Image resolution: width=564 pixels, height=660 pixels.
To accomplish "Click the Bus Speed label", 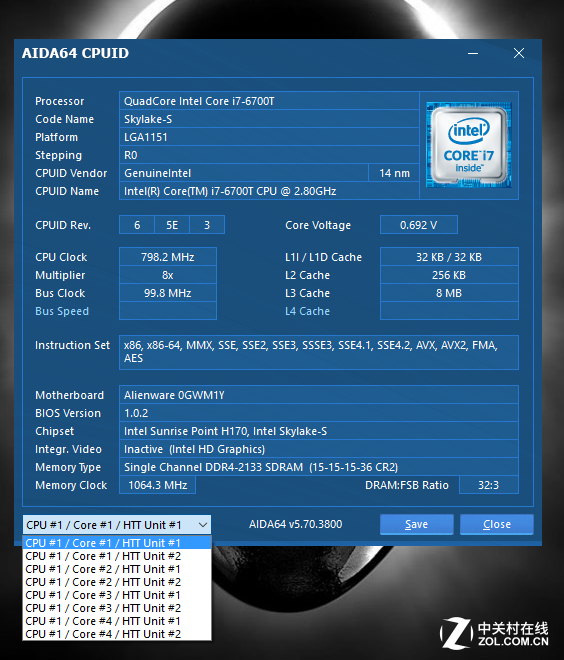I will tap(62, 311).
